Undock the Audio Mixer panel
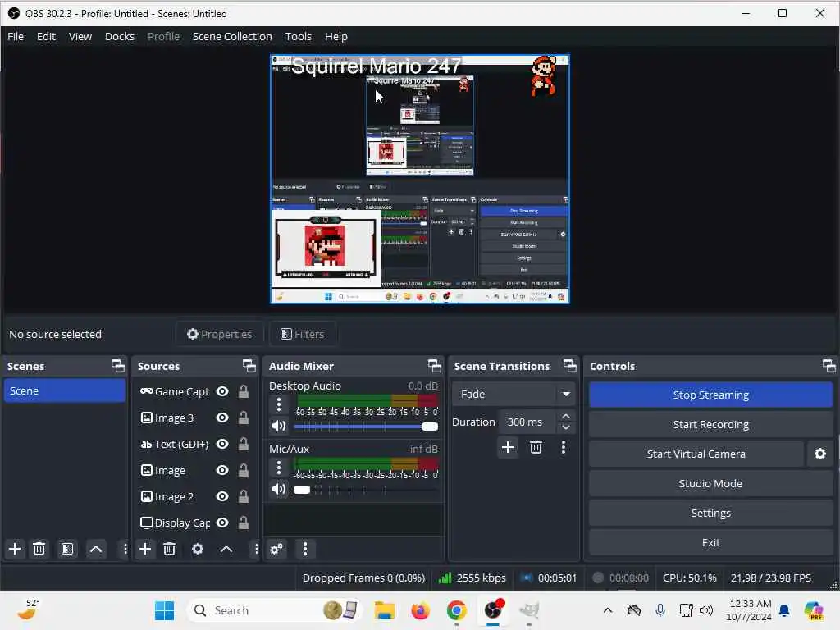This screenshot has height=630, width=840. pos(435,366)
